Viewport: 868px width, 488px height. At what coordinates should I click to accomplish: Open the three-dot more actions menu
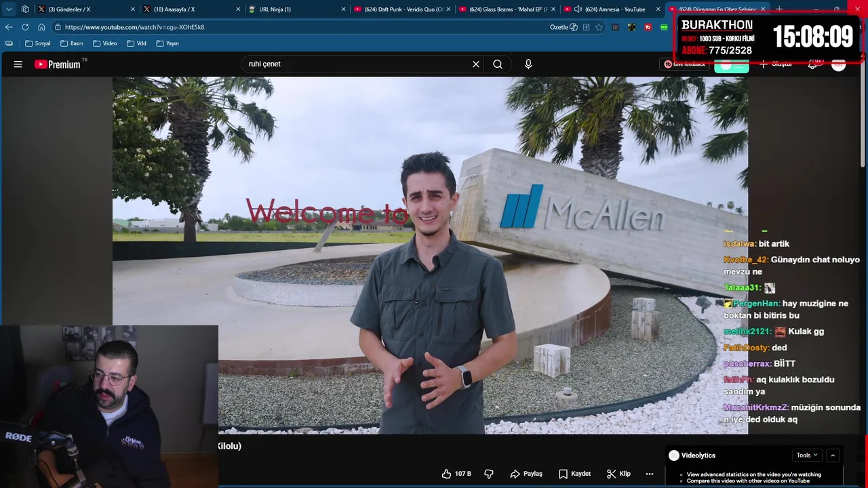coord(650,474)
